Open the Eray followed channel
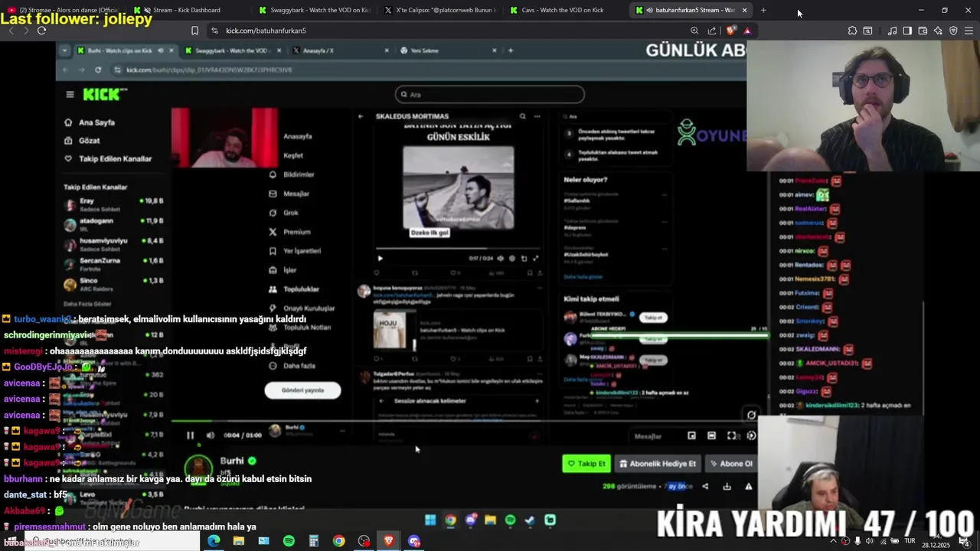 coord(113,204)
